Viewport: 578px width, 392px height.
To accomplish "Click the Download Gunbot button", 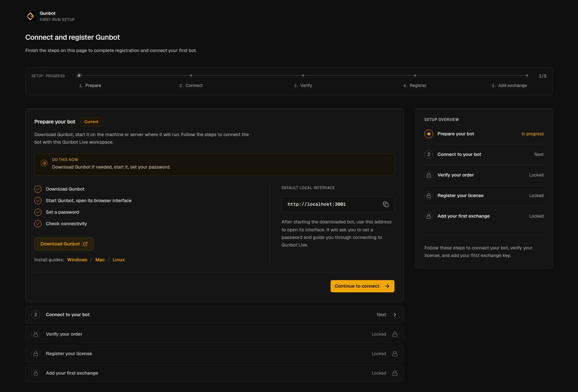I will [x=64, y=244].
